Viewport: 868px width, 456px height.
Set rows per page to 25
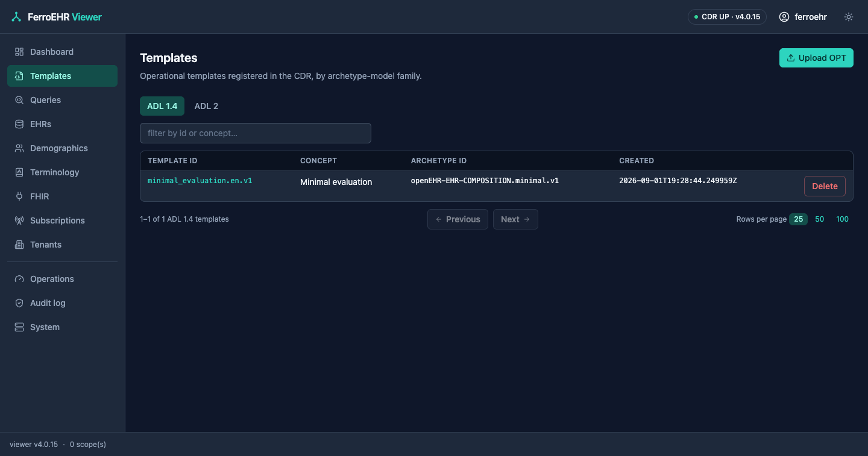(798, 219)
